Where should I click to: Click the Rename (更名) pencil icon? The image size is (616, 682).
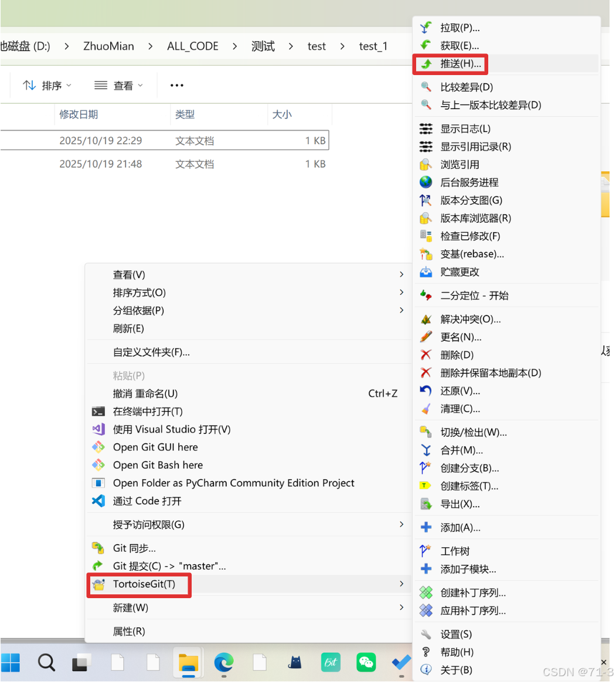pyautogui.click(x=426, y=337)
